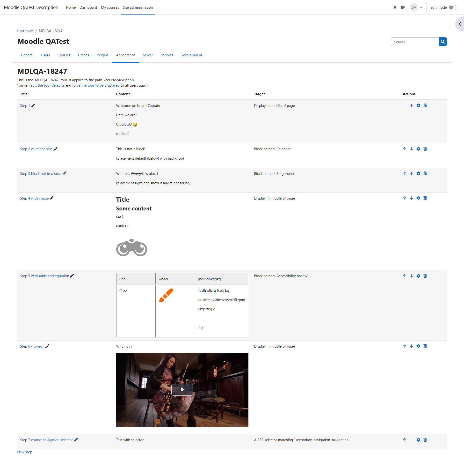Play the bagpipe video

182,389
